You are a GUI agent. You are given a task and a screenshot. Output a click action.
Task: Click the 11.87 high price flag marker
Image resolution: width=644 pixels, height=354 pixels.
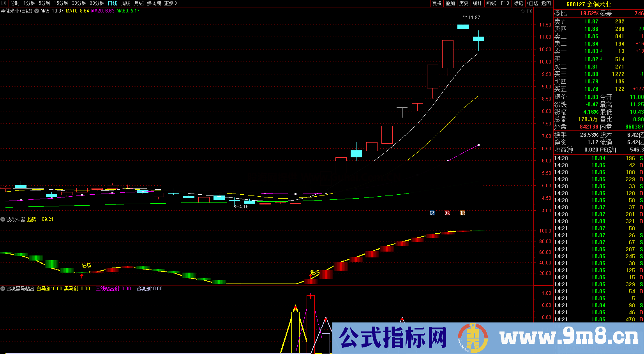472,18
